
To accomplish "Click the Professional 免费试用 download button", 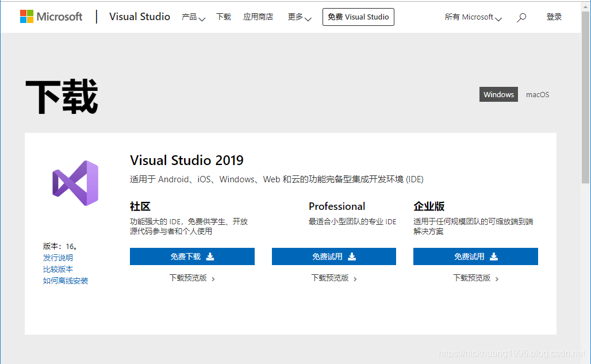I will tap(334, 256).
